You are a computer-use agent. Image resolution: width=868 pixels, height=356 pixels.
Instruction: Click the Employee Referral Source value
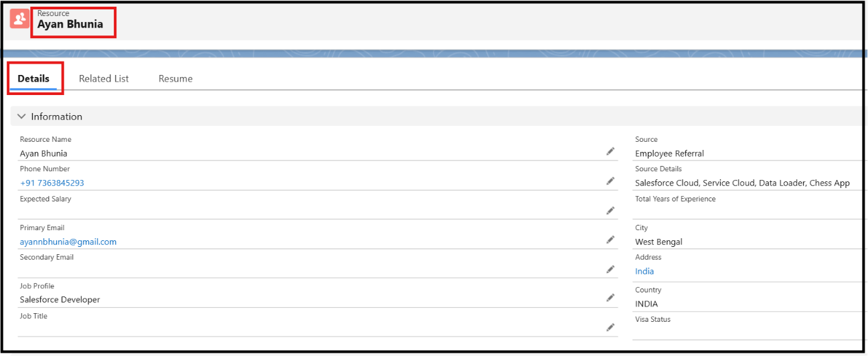[x=669, y=153]
